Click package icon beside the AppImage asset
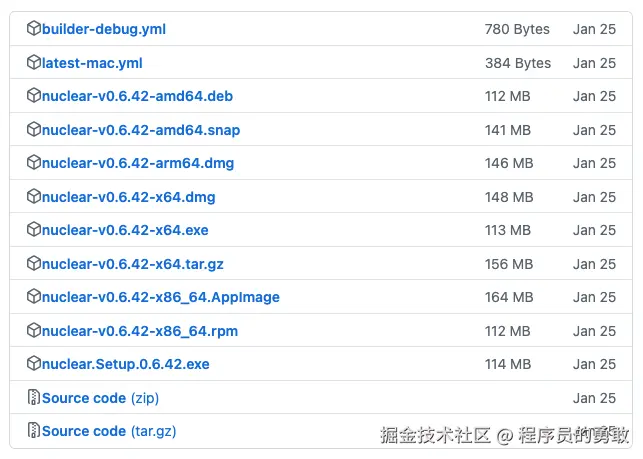This screenshot has height=459, width=643. [x=34, y=297]
